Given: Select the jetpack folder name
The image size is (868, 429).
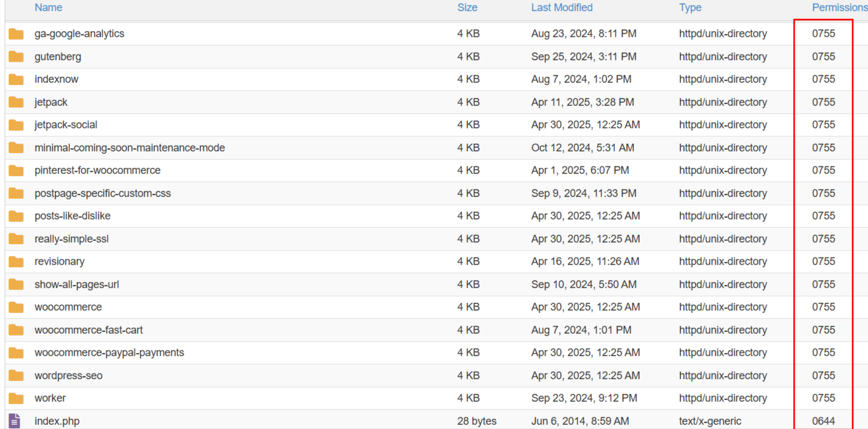Looking at the screenshot, I should point(51,102).
